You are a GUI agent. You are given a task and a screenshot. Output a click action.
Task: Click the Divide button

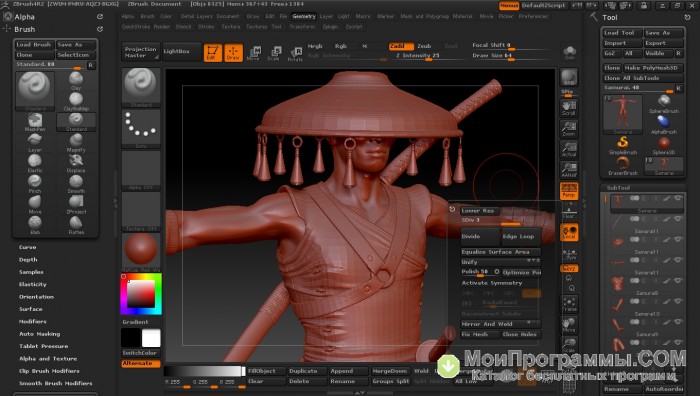coord(480,236)
